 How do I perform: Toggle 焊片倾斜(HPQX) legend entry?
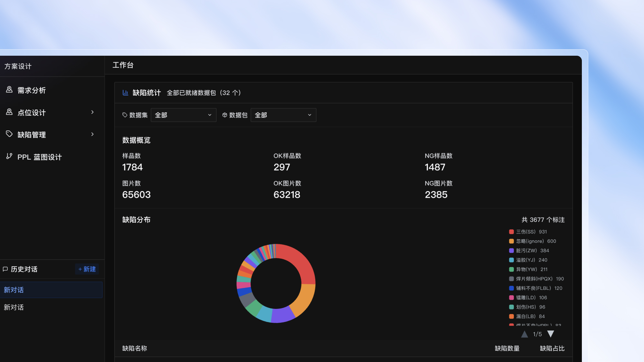pos(536,279)
